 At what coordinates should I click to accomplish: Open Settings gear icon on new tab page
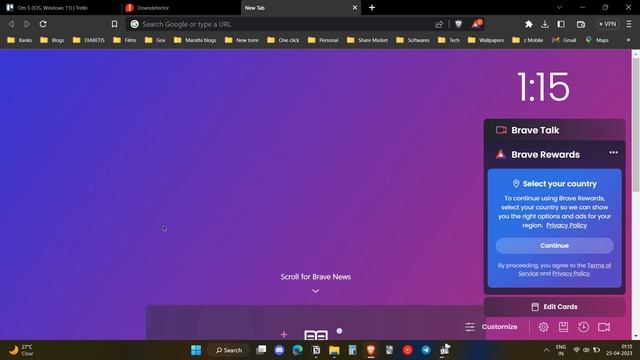543,327
